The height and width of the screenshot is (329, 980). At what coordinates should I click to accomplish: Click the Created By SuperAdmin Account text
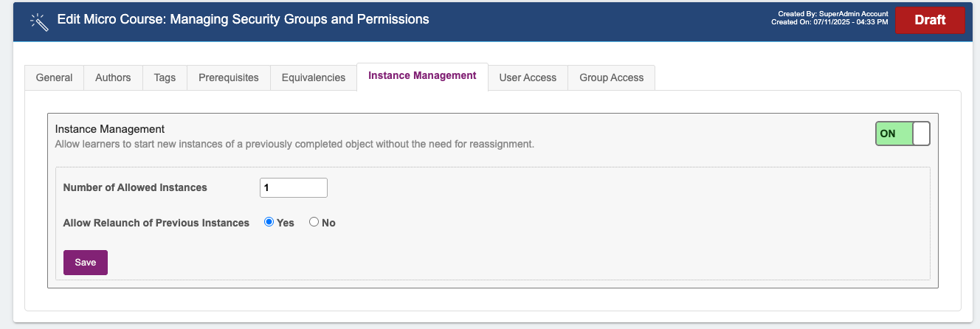click(832, 14)
